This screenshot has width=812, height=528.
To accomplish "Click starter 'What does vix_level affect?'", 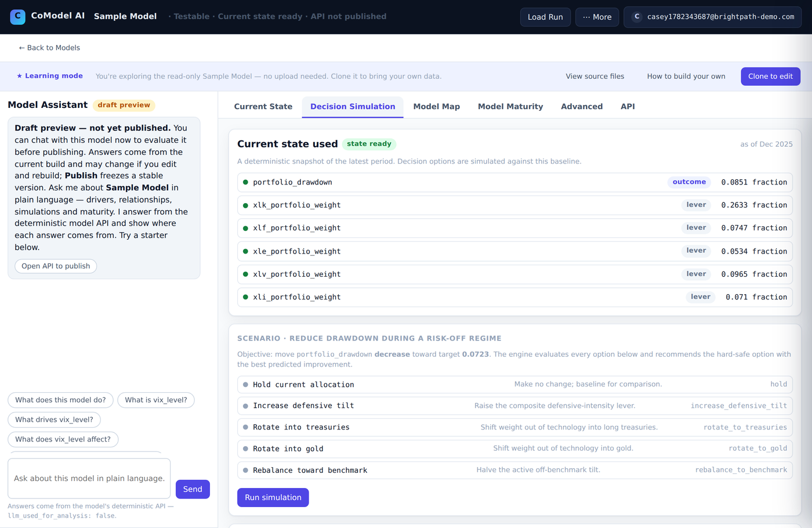I will click(63, 439).
